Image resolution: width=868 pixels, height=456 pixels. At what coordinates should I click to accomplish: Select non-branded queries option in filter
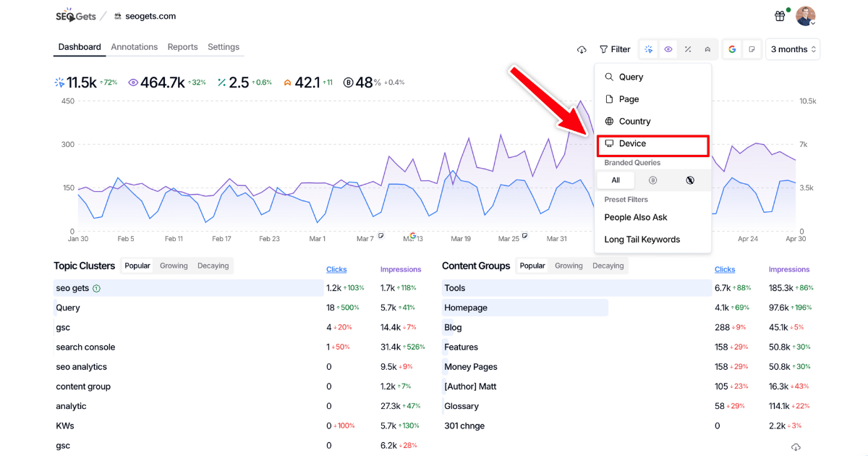[x=690, y=180]
